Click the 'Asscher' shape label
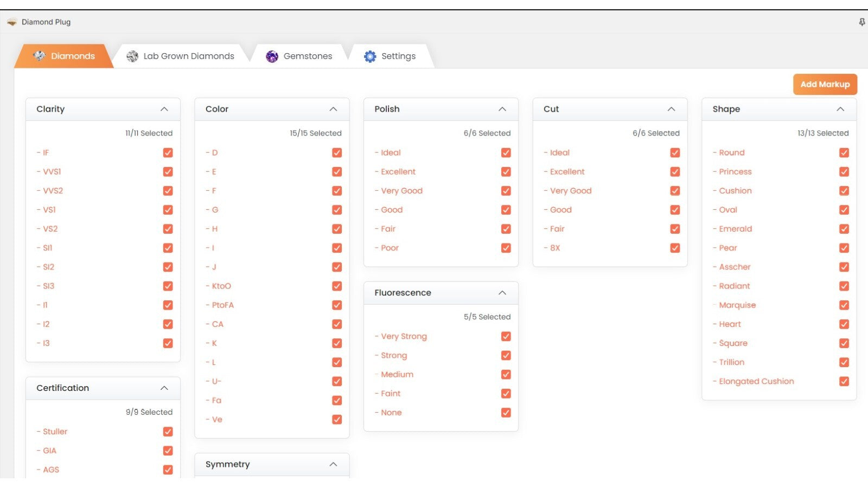 (735, 267)
